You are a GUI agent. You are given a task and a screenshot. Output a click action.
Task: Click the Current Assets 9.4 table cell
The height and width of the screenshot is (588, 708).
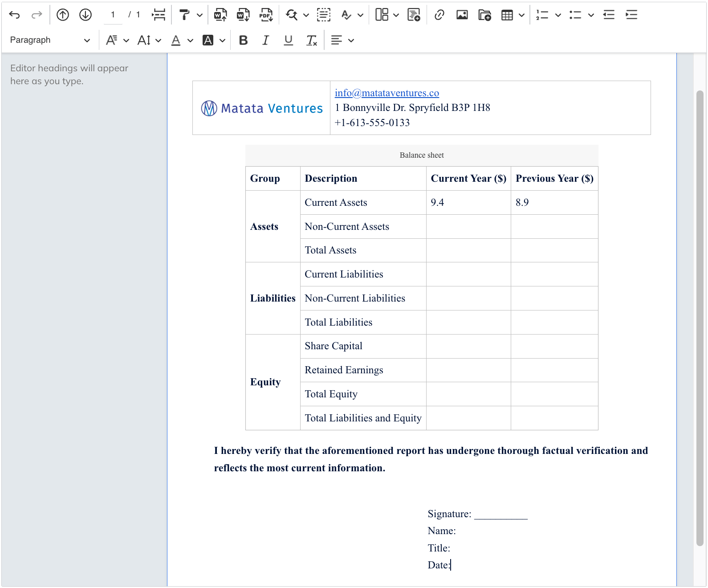pos(468,202)
